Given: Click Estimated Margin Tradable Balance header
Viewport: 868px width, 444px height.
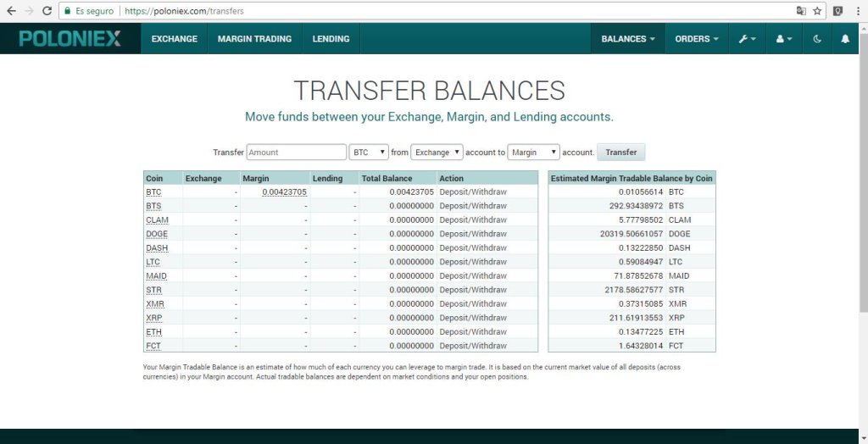Looking at the screenshot, I should click(632, 178).
